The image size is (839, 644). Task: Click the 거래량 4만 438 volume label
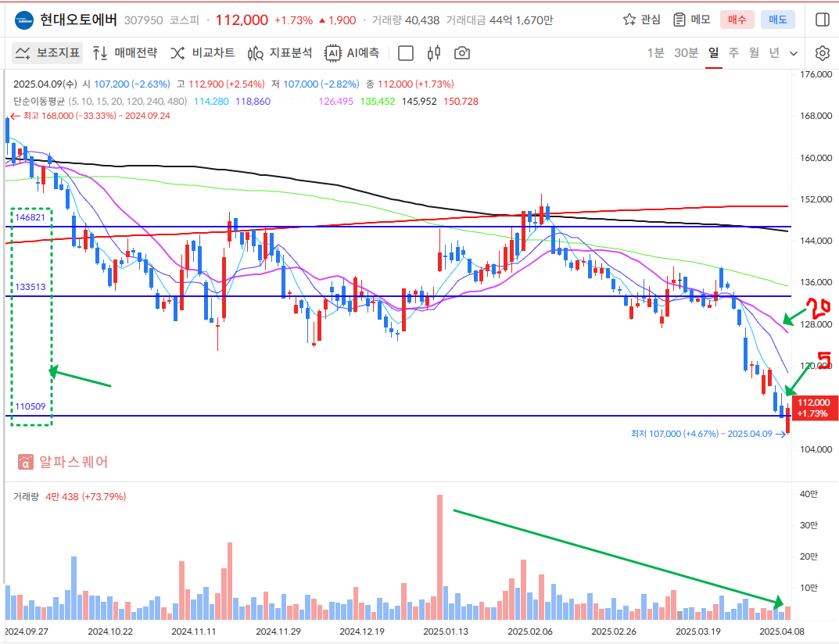pyautogui.click(x=70, y=496)
